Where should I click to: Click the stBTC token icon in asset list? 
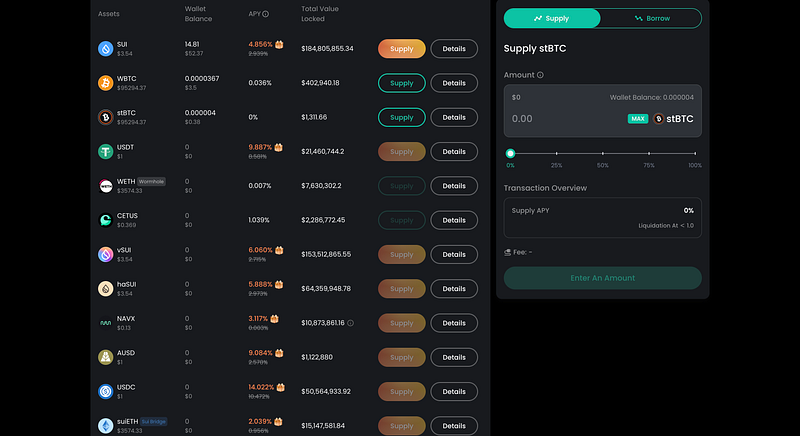[106, 117]
